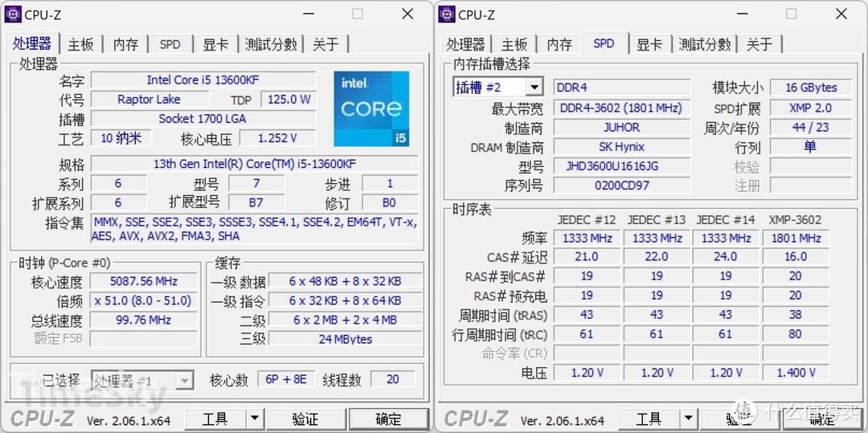The image size is (868, 433).
Task: Expand the 工具 dropdown arrow in left window
Action: click(x=254, y=419)
